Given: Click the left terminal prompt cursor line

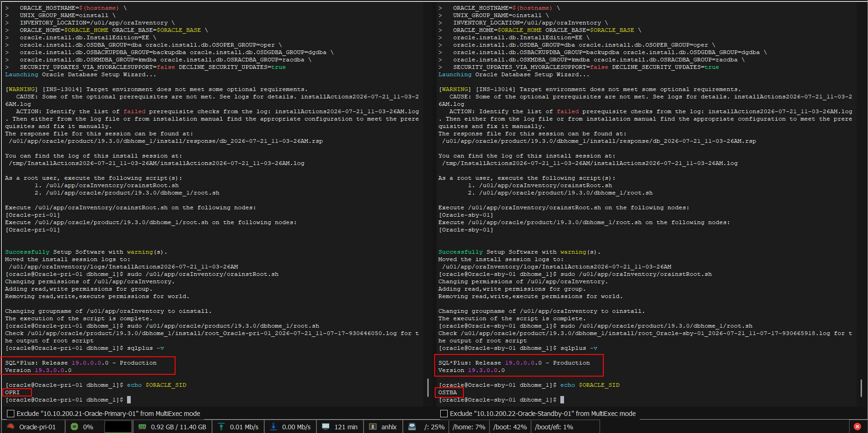Looking at the screenshot, I should pyautogui.click(x=68, y=400).
